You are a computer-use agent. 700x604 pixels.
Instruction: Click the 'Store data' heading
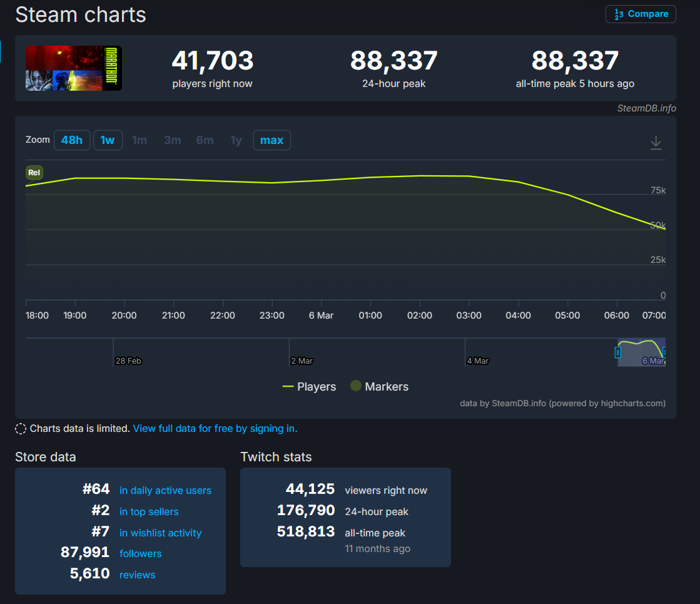pos(46,457)
